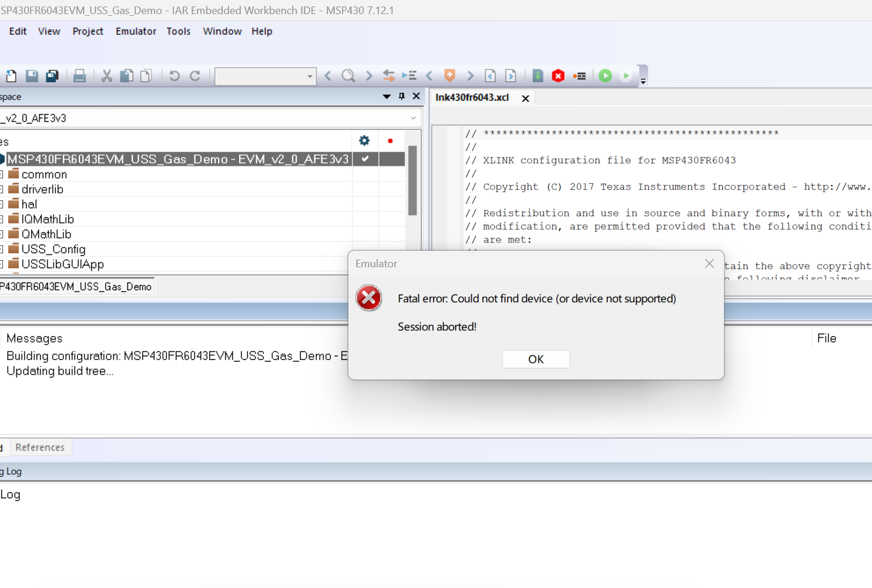Click the green Compile icon
Image resolution: width=872 pixels, height=588 pixels.
(x=538, y=76)
